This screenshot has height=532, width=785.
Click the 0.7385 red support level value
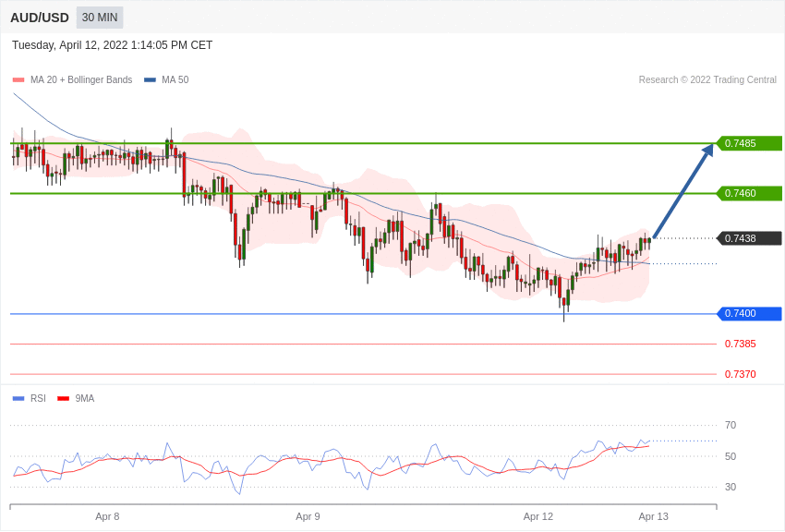741,344
